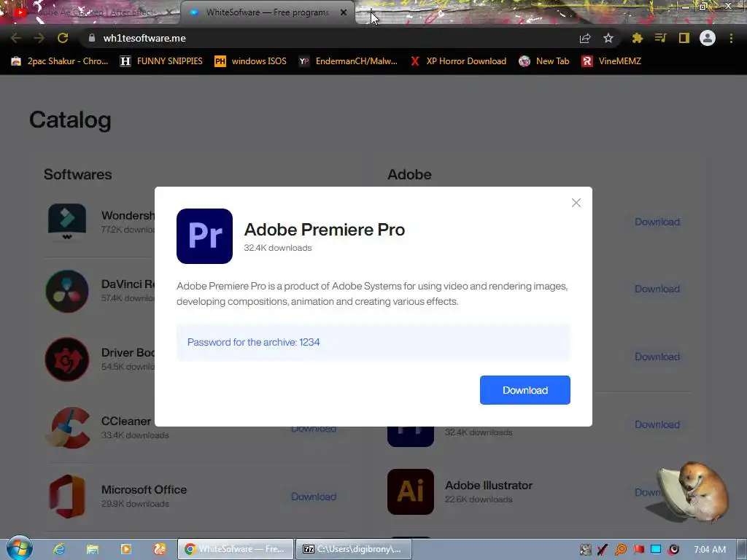Bookmark this page with the star icon

608,38
